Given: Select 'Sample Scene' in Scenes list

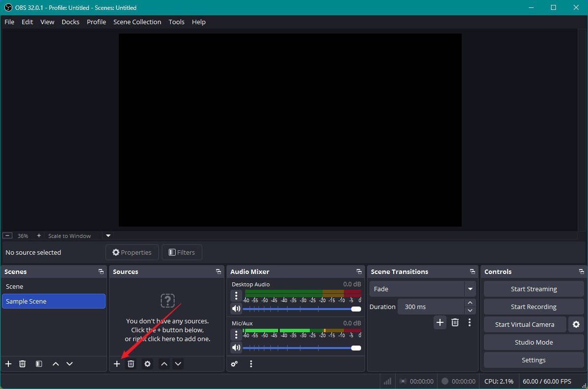Looking at the screenshot, I should tap(54, 301).
